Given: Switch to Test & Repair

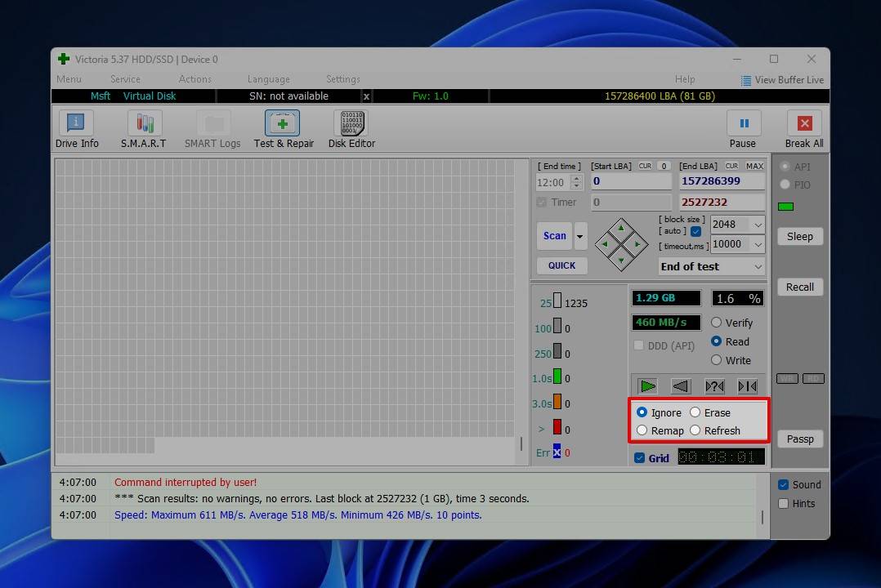Looking at the screenshot, I should 283,129.
